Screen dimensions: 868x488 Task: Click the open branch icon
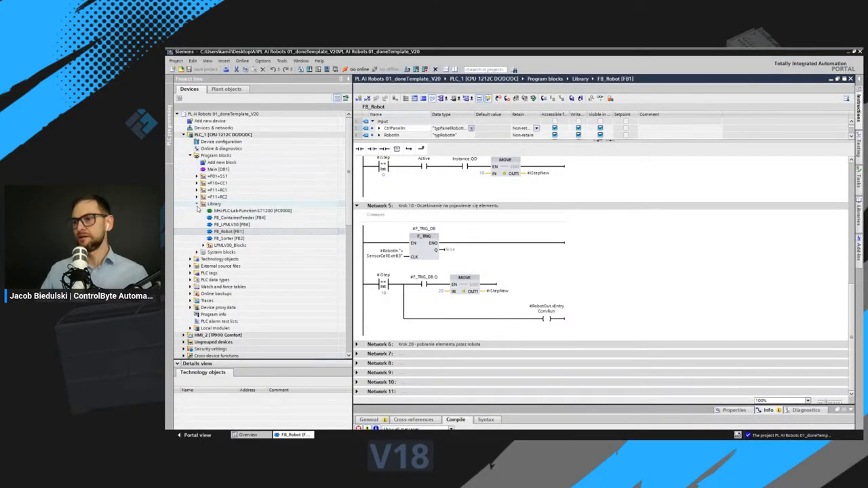point(408,148)
